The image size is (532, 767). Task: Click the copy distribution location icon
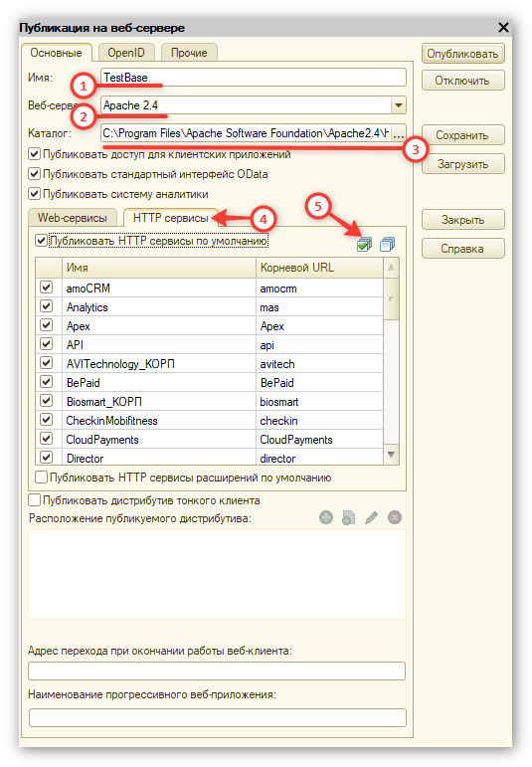tap(349, 517)
